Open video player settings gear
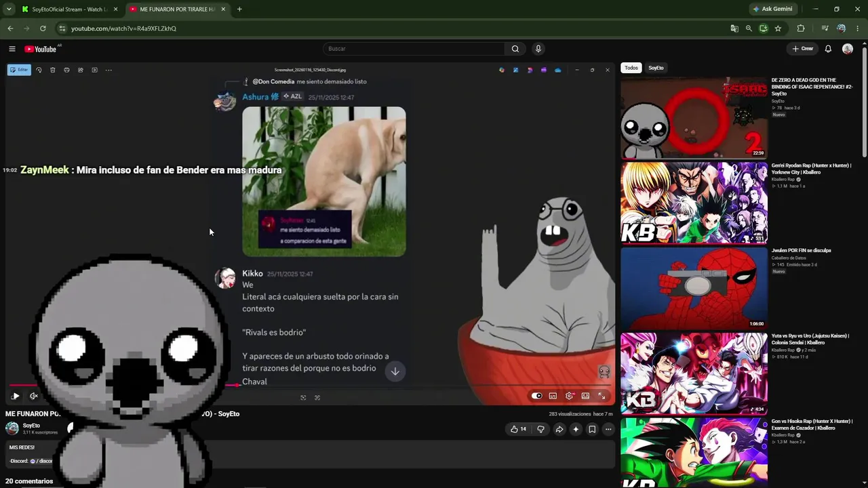This screenshot has height=488, width=868. click(x=570, y=396)
